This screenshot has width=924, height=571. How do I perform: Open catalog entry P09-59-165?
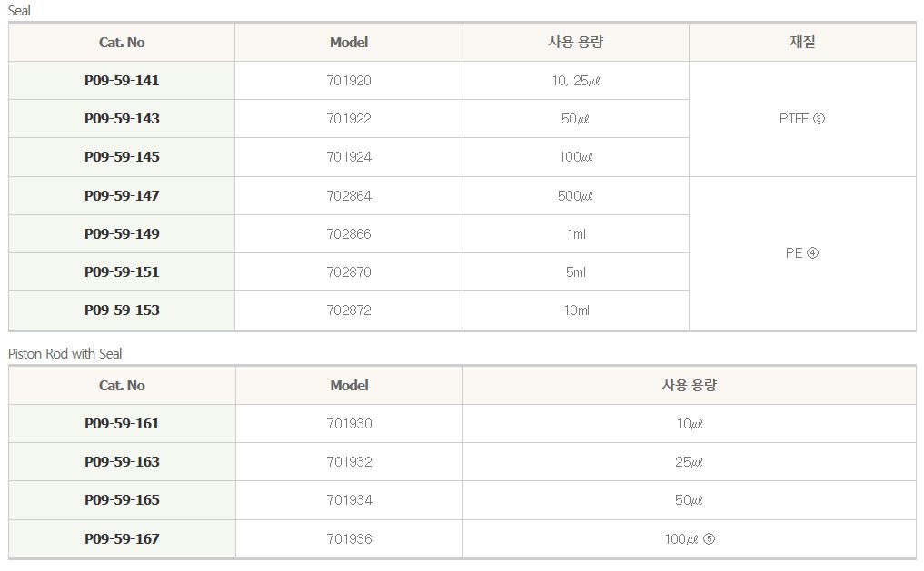(122, 500)
